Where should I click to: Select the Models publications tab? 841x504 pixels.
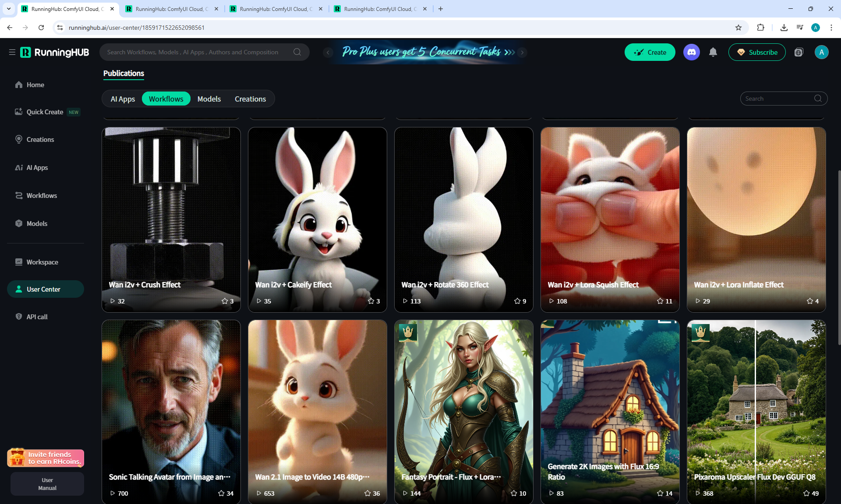pos(209,99)
